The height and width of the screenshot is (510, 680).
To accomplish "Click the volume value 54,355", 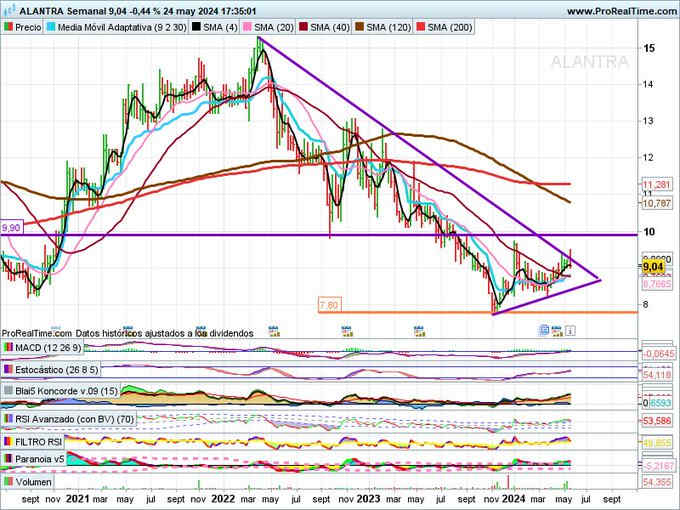I will click(x=657, y=482).
